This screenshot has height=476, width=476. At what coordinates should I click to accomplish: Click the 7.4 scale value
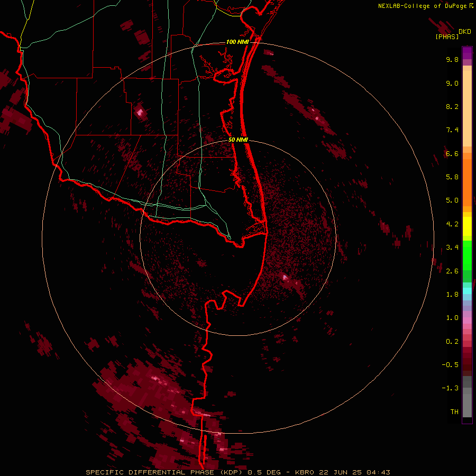452,130
